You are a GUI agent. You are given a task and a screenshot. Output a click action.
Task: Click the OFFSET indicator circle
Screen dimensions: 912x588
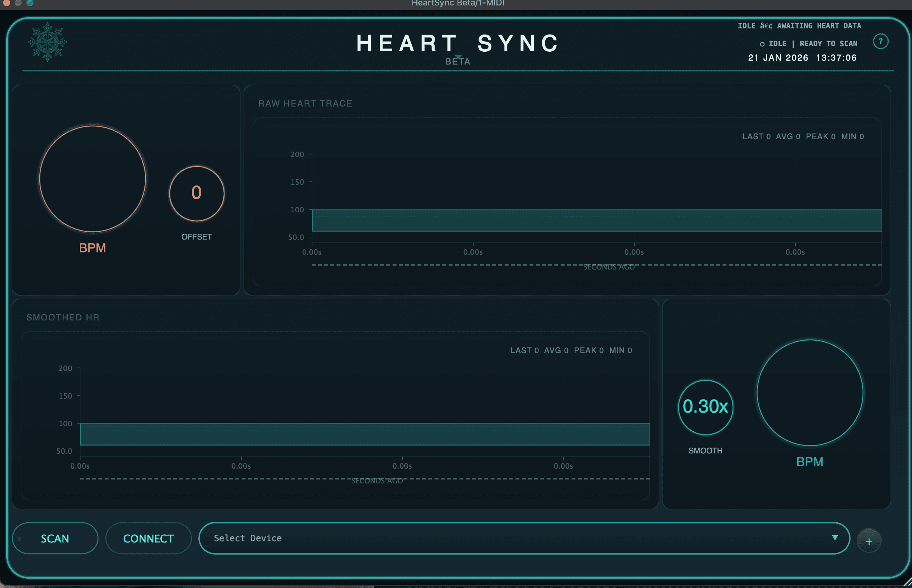tap(196, 193)
